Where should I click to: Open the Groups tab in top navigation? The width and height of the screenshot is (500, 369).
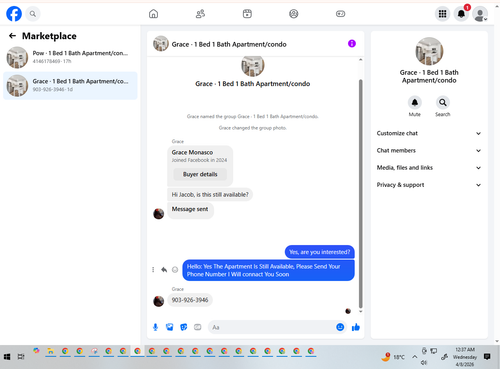coord(294,14)
